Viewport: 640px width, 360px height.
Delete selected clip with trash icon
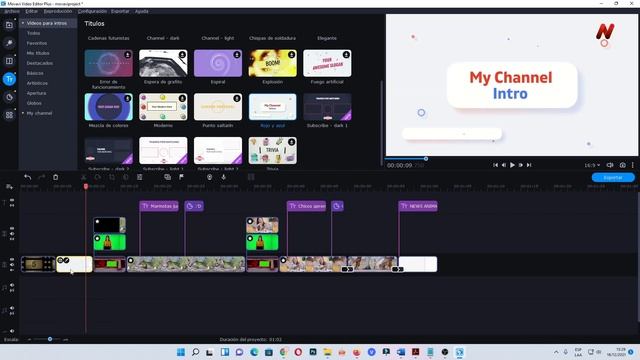coord(56,177)
